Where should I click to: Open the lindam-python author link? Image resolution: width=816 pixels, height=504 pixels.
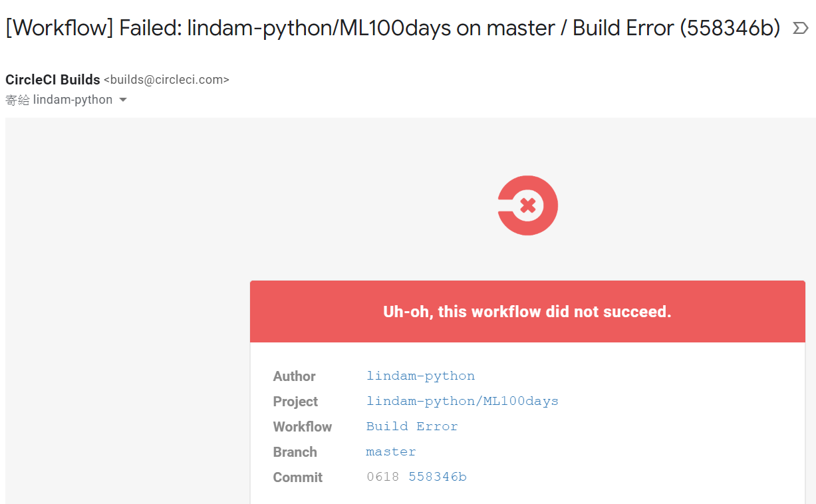[x=420, y=376]
